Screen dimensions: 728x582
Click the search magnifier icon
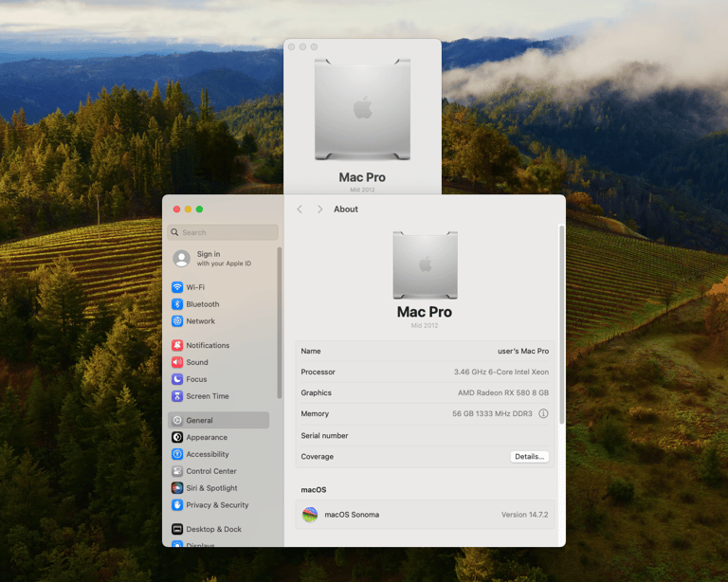(x=174, y=232)
